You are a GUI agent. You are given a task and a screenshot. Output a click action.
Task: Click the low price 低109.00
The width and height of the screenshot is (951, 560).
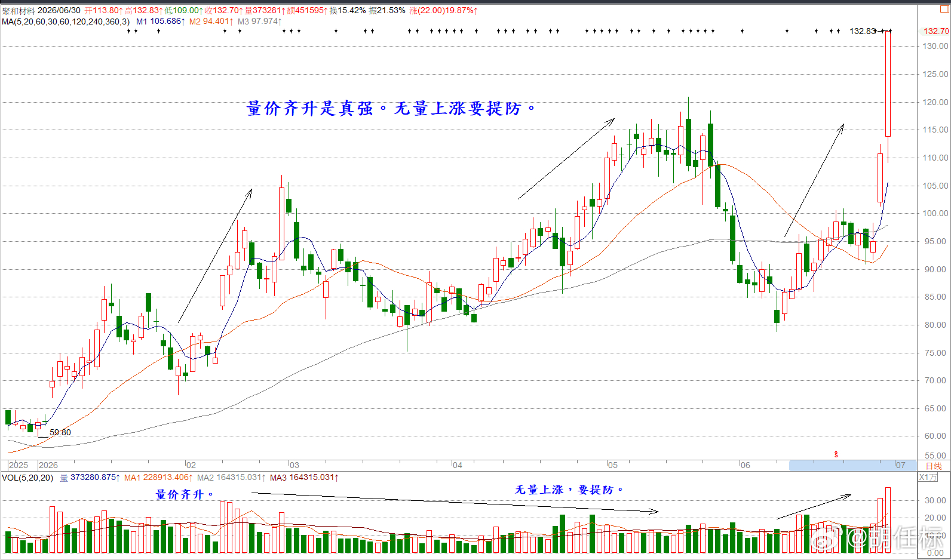[184, 11]
